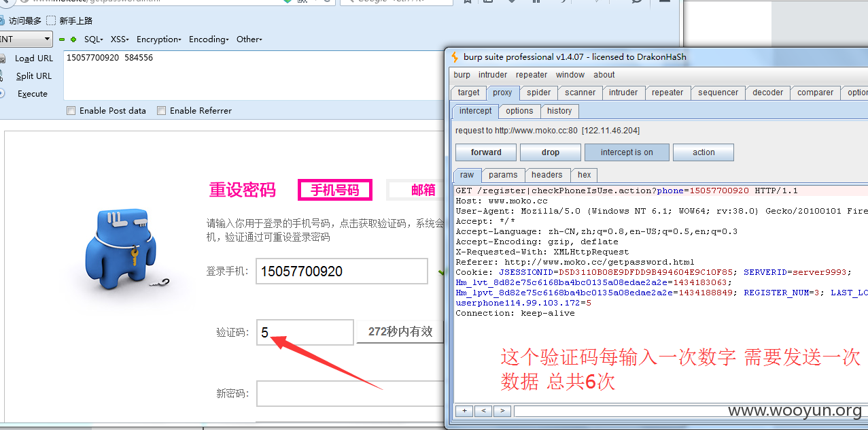Open the intruder menu in menu bar

click(x=493, y=75)
